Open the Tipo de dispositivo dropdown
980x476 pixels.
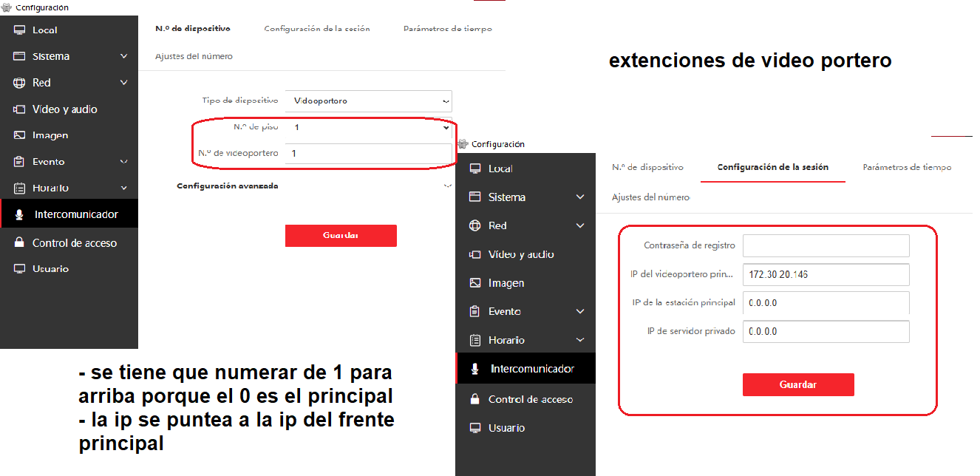368,101
